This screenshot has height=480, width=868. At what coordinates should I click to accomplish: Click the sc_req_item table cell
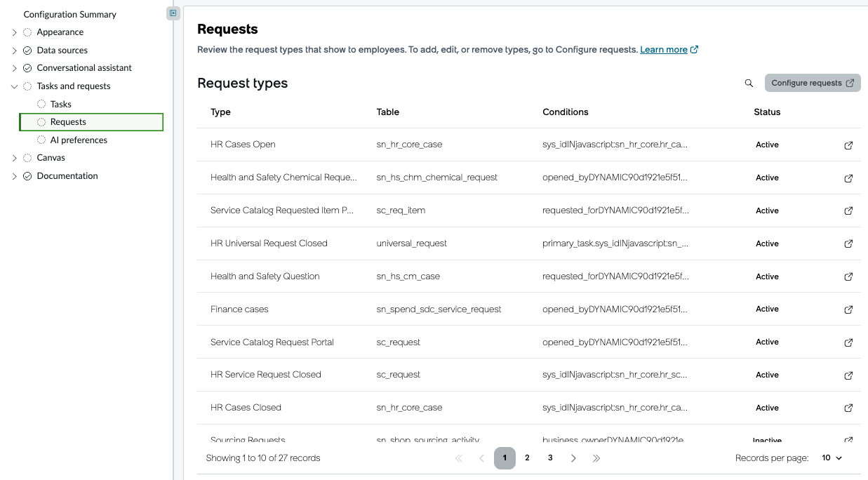401,211
